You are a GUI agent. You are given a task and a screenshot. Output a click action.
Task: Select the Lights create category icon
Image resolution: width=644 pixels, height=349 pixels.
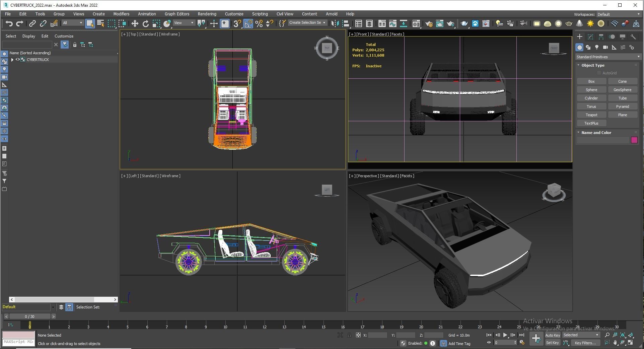[597, 47]
